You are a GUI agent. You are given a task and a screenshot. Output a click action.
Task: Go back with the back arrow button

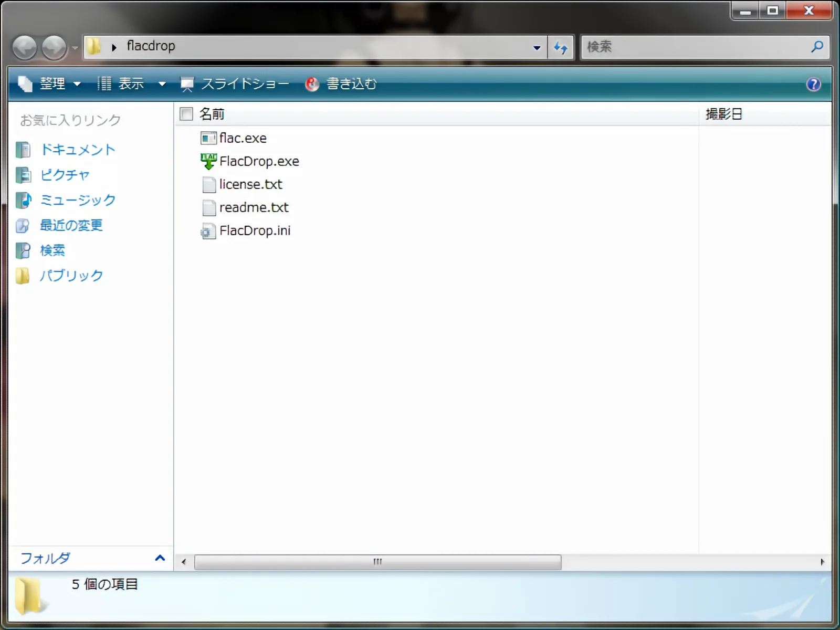click(x=25, y=48)
